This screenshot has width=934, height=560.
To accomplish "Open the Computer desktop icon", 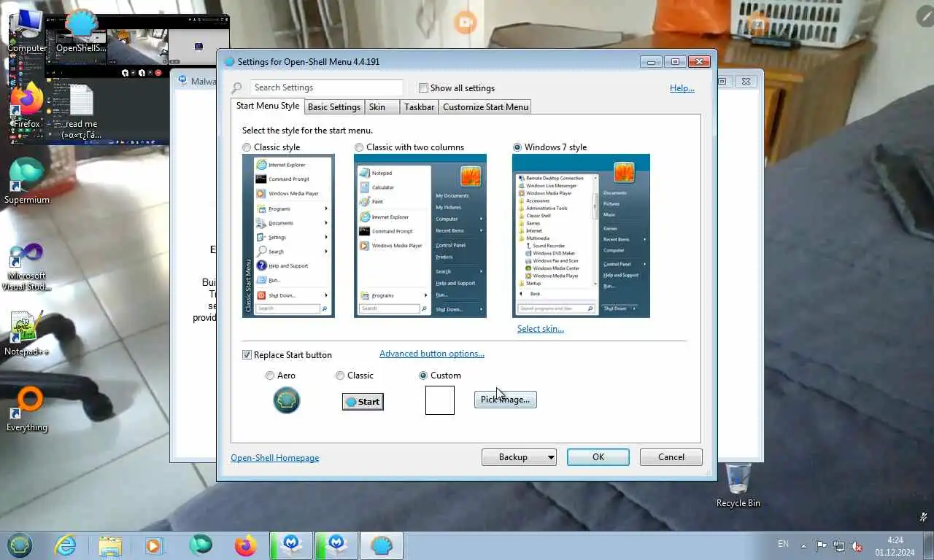I will (x=26, y=31).
